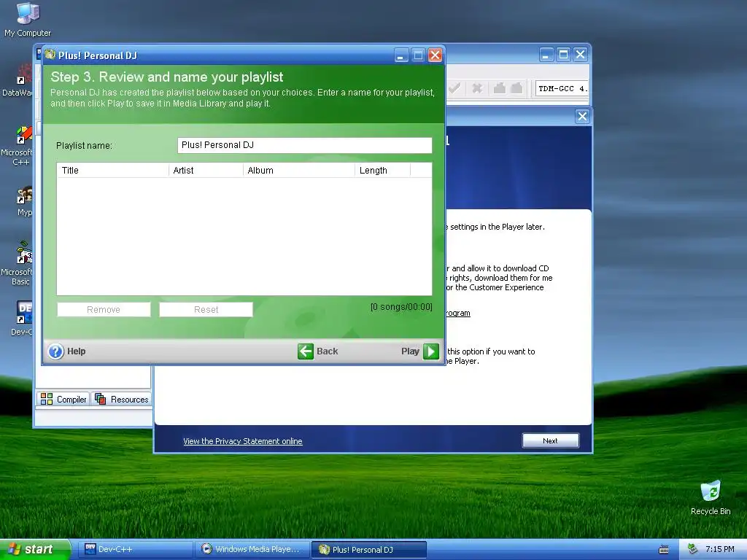Focus the Playlist name input field
Screen dimensions: 747x560
[304, 145]
